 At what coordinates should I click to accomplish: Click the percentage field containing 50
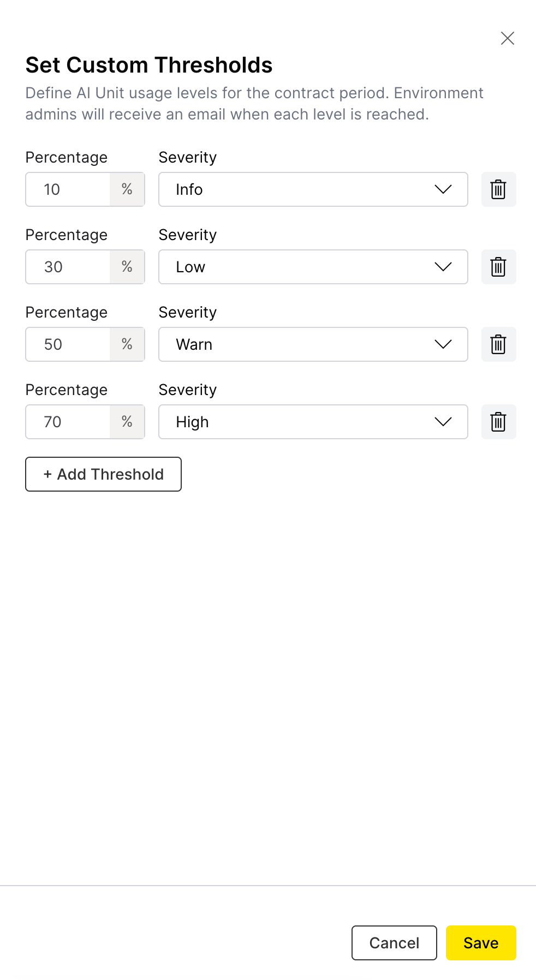(x=68, y=344)
